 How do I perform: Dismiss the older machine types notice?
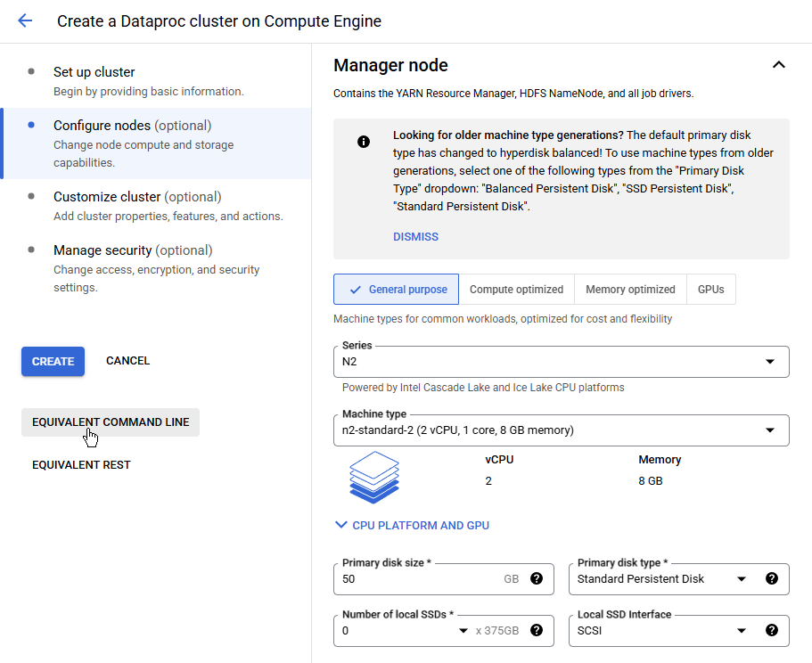click(415, 236)
